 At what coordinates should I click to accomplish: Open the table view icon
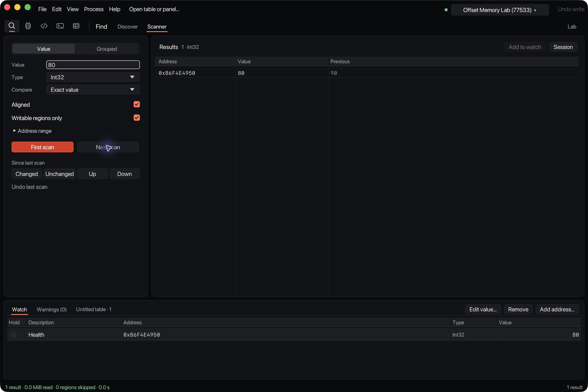coord(76,26)
